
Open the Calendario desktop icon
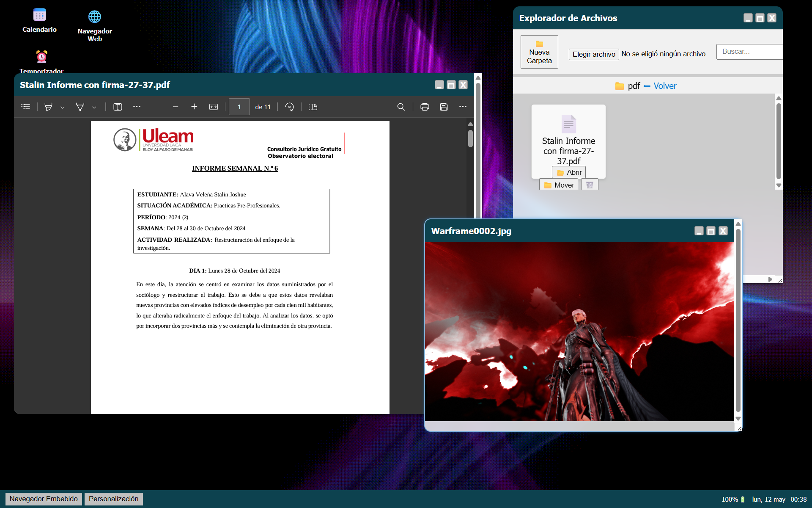(39, 20)
